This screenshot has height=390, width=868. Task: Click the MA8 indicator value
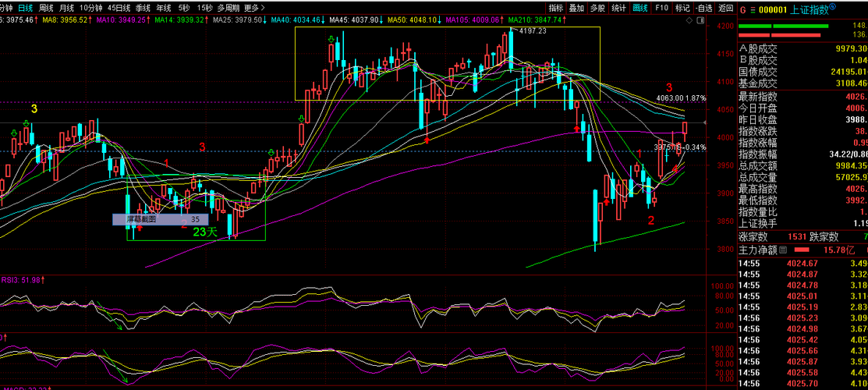click(66, 20)
